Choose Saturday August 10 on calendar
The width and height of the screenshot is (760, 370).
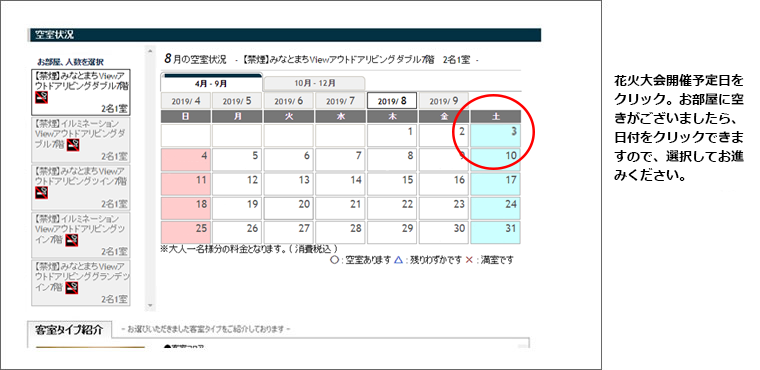[496, 160]
